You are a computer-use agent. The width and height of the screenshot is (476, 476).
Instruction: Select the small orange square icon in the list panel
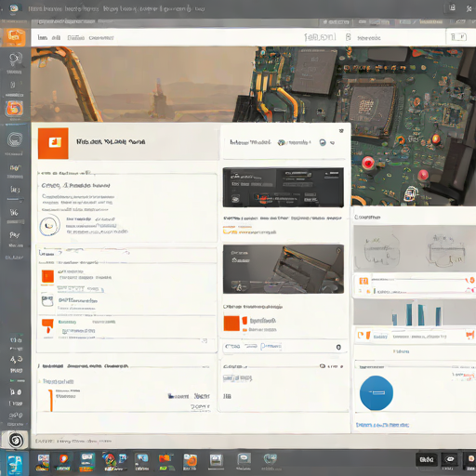tap(47, 276)
